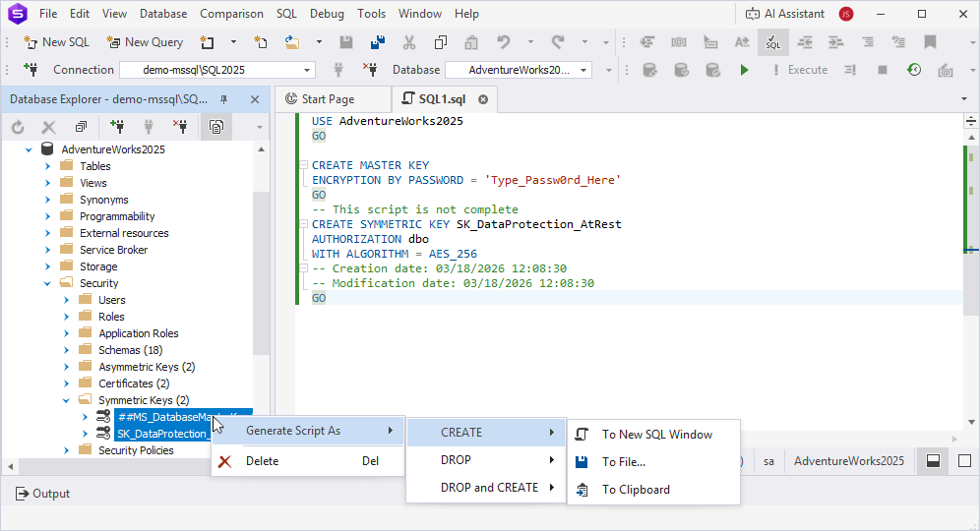Open the Database combo box AdventureWorks20...
Image resolution: width=980 pixels, height=531 pixels.
pos(519,70)
